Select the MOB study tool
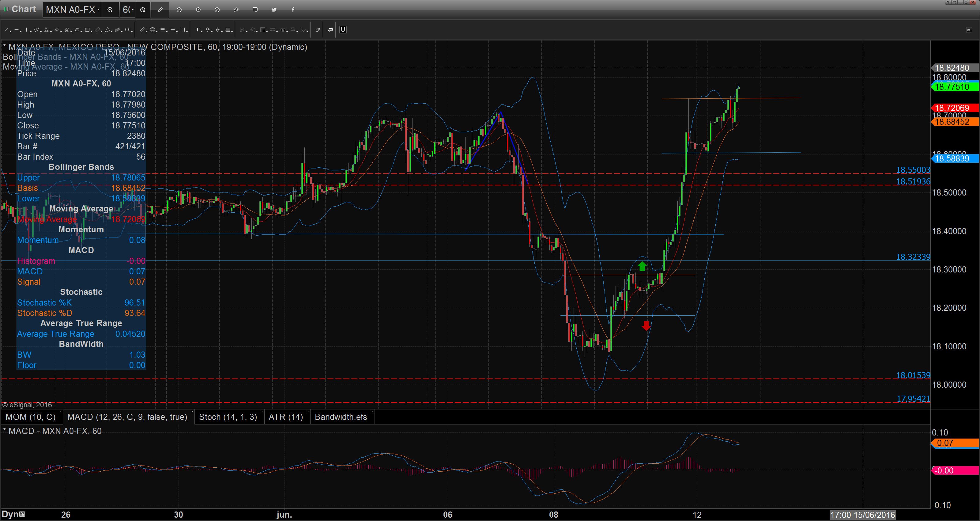The image size is (980, 521). [273, 30]
